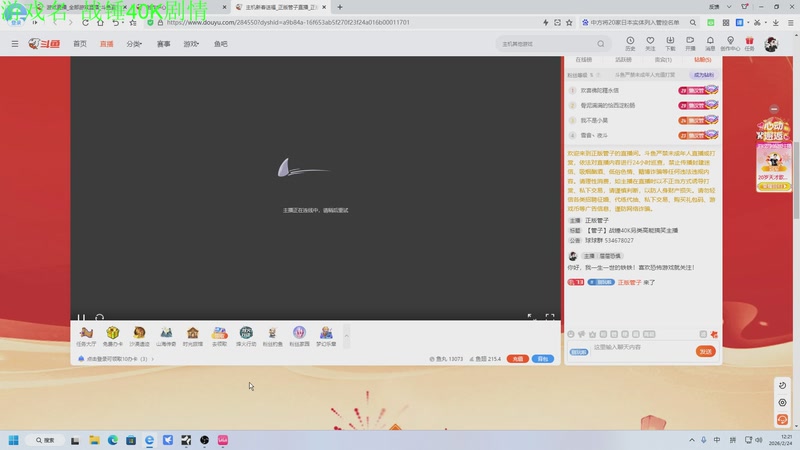Toggle fan badge selector in chat input

pos(579,352)
